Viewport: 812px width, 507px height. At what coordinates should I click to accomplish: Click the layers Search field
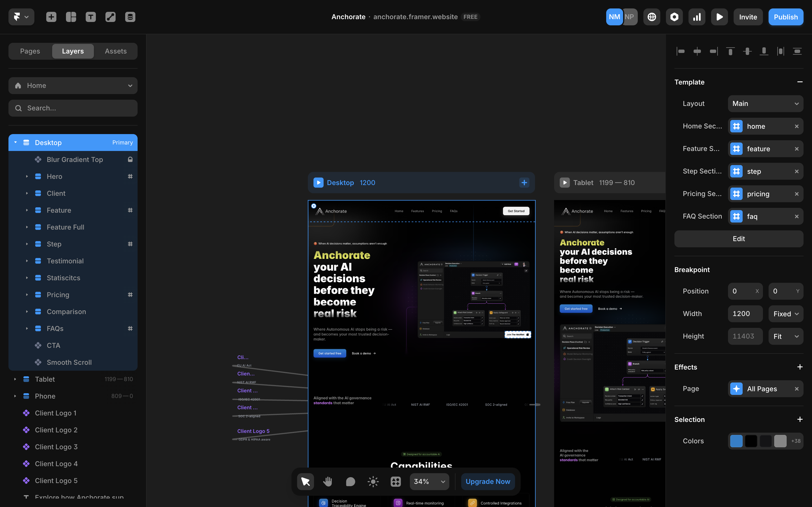[73, 108]
